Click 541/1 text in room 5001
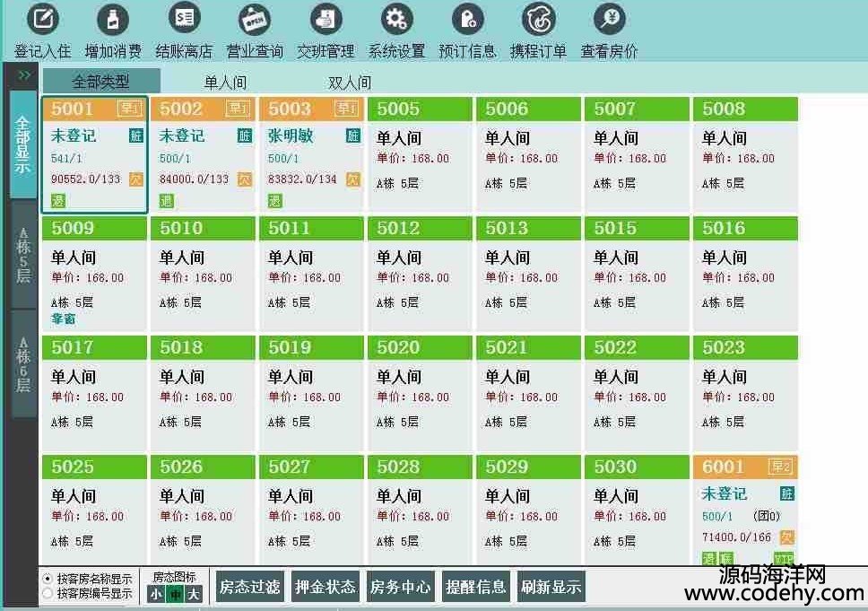Viewport: 868px width, 611px height. (x=66, y=159)
